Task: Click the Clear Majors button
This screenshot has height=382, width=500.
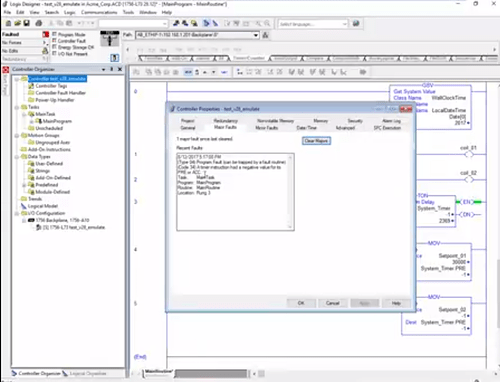Action: point(316,141)
